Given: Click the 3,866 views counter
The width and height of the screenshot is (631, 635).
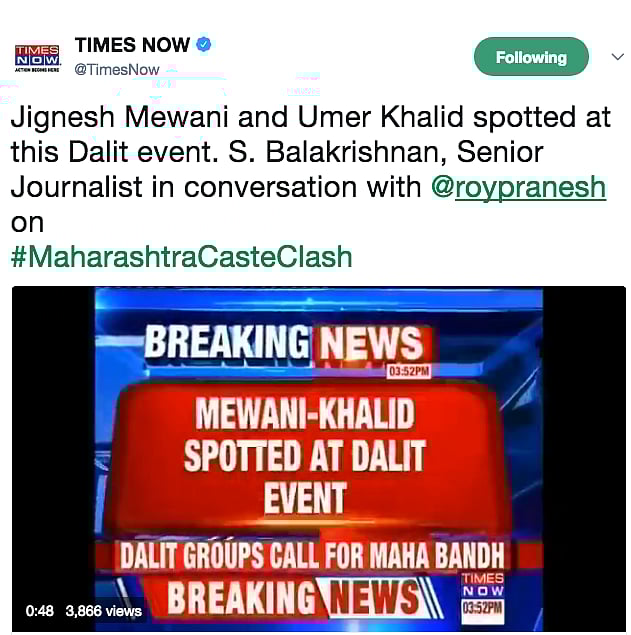Looking at the screenshot, I should coord(103,610).
